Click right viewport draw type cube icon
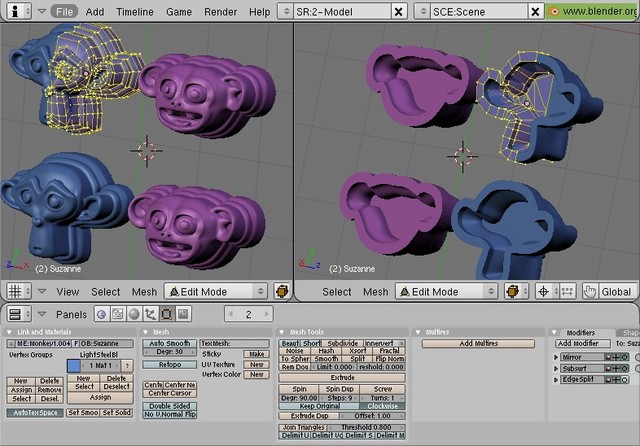640x446 pixels. (513, 291)
